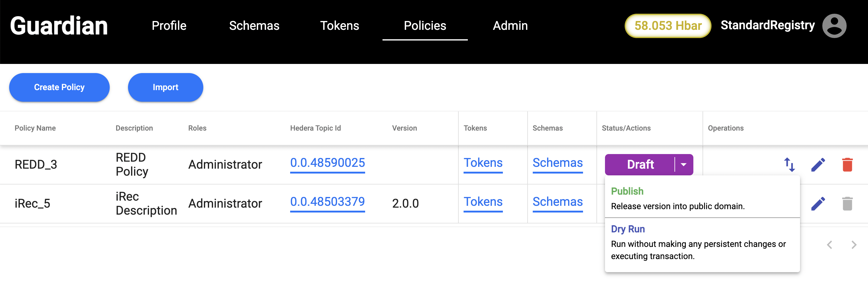
Task: Delete the REDD_3 policy with trash icon
Action: 847,164
